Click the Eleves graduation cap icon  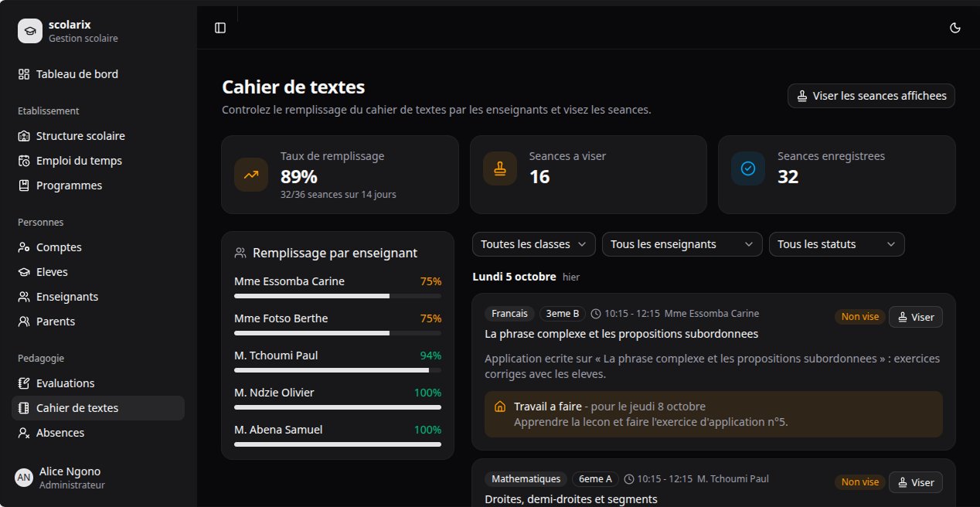(24, 272)
